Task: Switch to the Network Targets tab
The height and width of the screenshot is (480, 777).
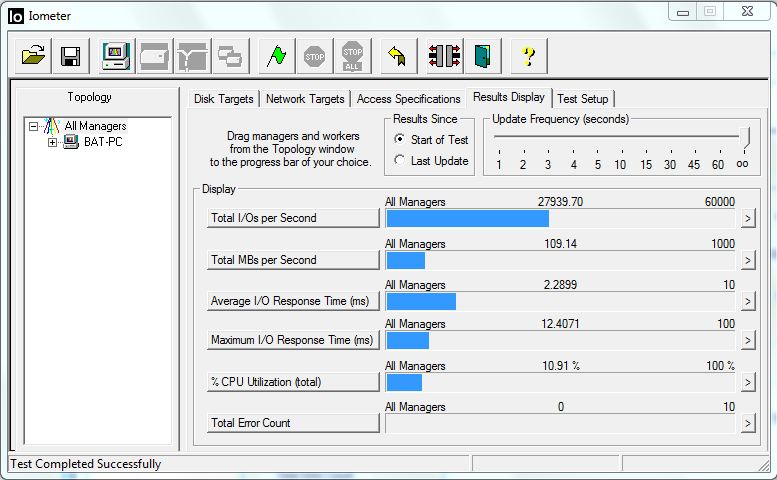Action: pyautogui.click(x=305, y=99)
